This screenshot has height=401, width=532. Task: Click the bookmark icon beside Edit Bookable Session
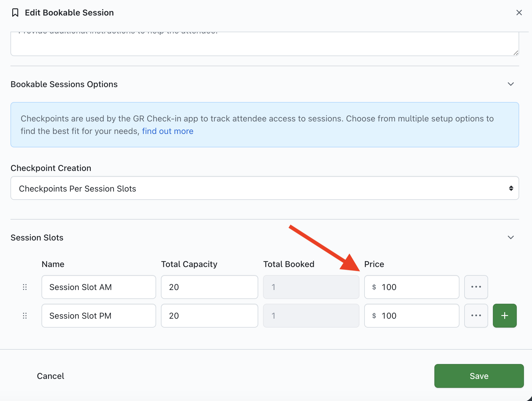pyautogui.click(x=15, y=13)
